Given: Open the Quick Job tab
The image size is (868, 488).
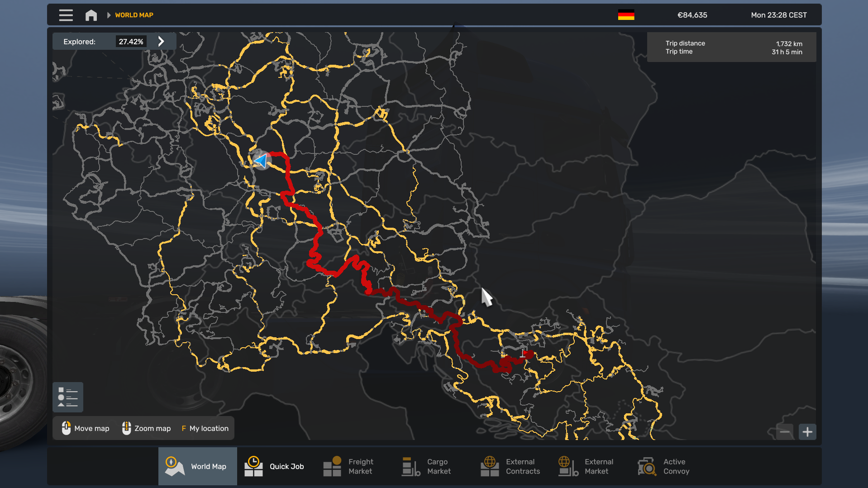Looking at the screenshot, I should 277,466.
